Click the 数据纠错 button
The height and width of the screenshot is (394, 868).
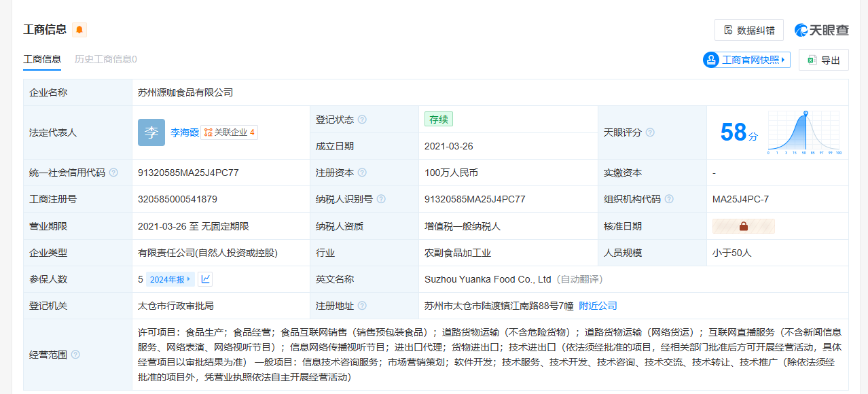(x=748, y=30)
